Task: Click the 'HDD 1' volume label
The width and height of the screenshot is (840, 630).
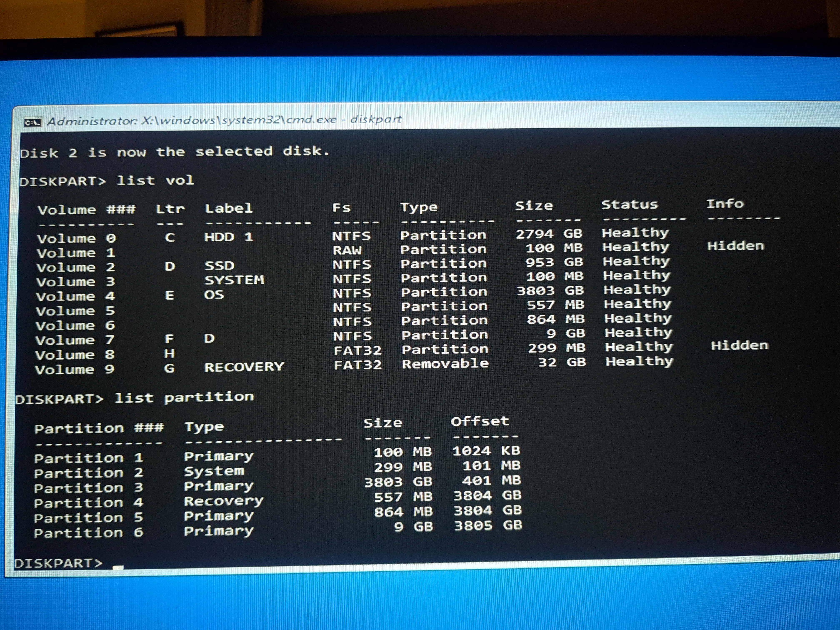Action: pyautogui.click(x=229, y=237)
